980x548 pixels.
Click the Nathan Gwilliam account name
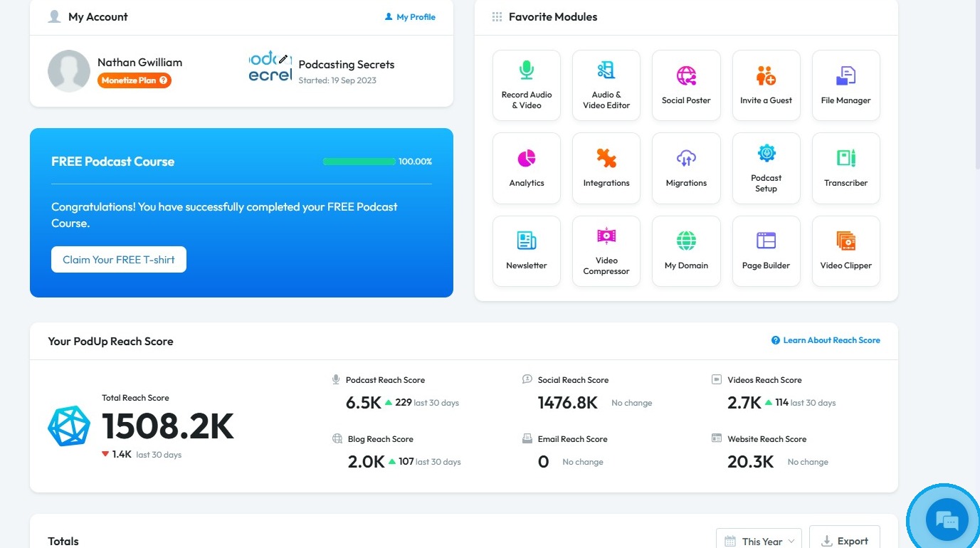140,63
